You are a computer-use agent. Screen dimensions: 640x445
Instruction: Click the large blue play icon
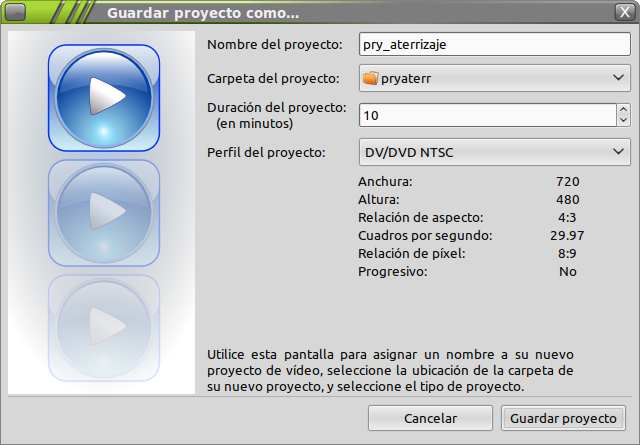(104, 97)
